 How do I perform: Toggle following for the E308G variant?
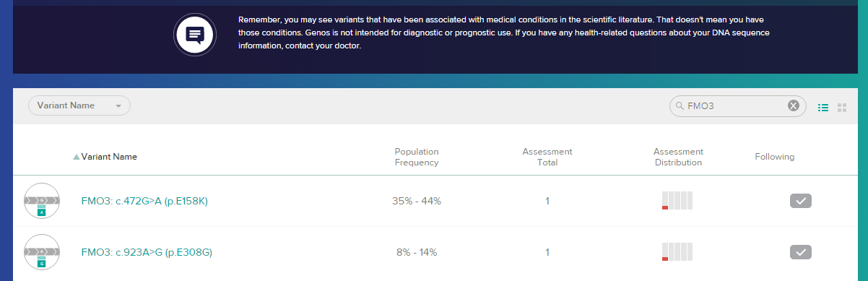coord(801,252)
